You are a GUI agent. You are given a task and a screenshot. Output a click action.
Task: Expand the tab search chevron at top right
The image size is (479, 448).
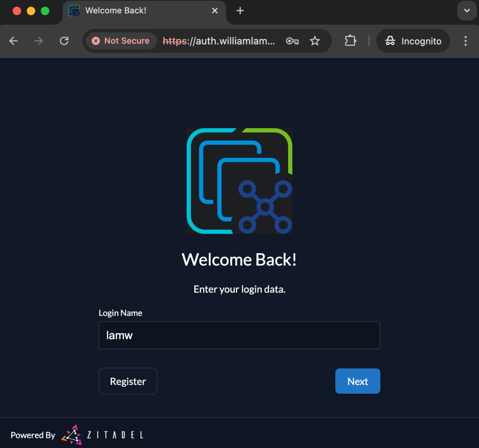[467, 11]
